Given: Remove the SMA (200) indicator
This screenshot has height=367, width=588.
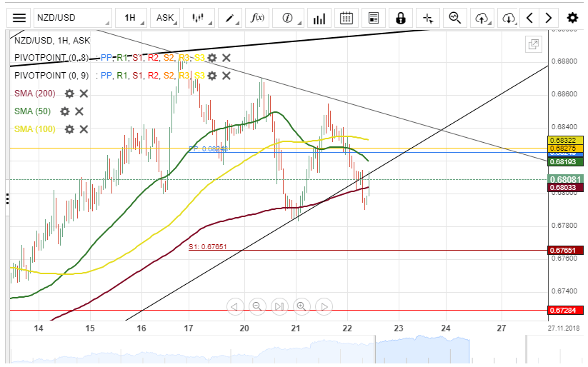Looking at the screenshot, I should click(84, 94).
